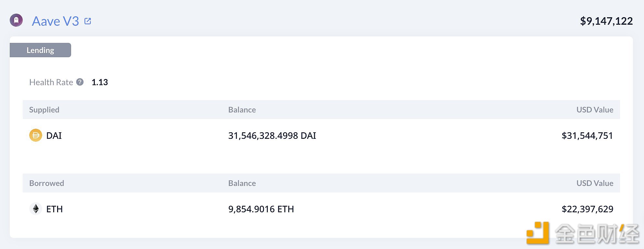Click the Balance header in Borrowed table
This screenshot has width=644, height=249.
click(x=242, y=183)
